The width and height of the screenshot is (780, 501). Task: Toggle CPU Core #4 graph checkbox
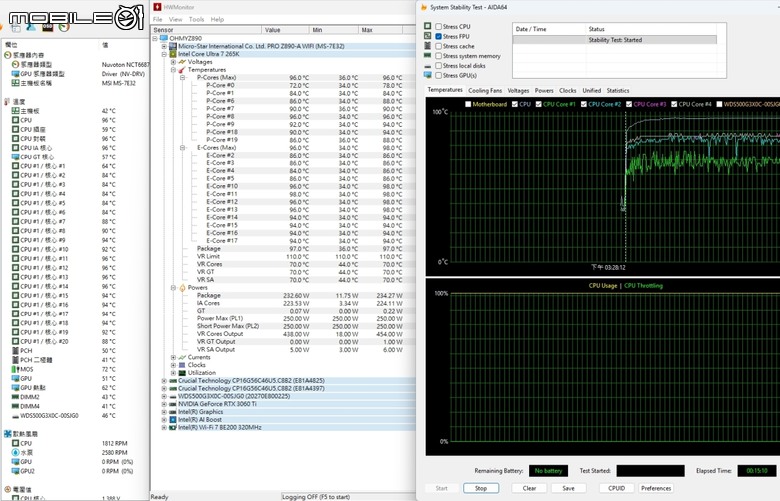(x=674, y=104)
